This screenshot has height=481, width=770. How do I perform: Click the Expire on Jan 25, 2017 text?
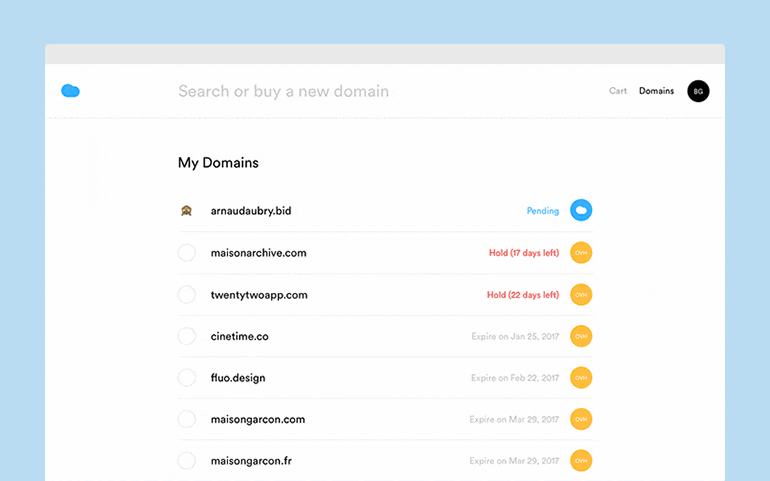515,337
